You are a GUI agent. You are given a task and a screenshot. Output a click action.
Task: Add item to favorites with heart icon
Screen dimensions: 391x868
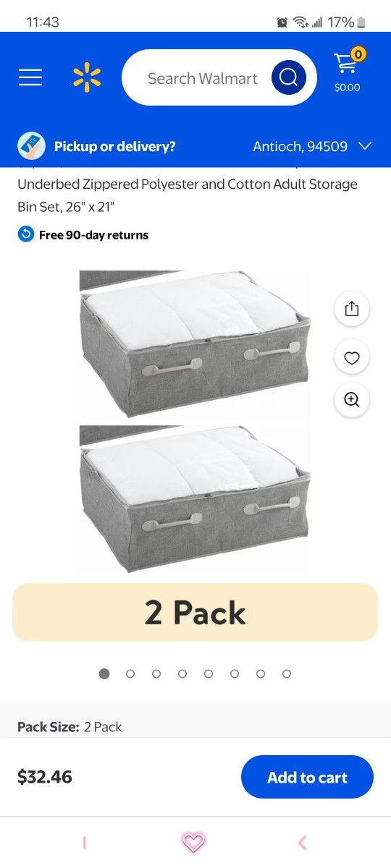pos(352,357)
